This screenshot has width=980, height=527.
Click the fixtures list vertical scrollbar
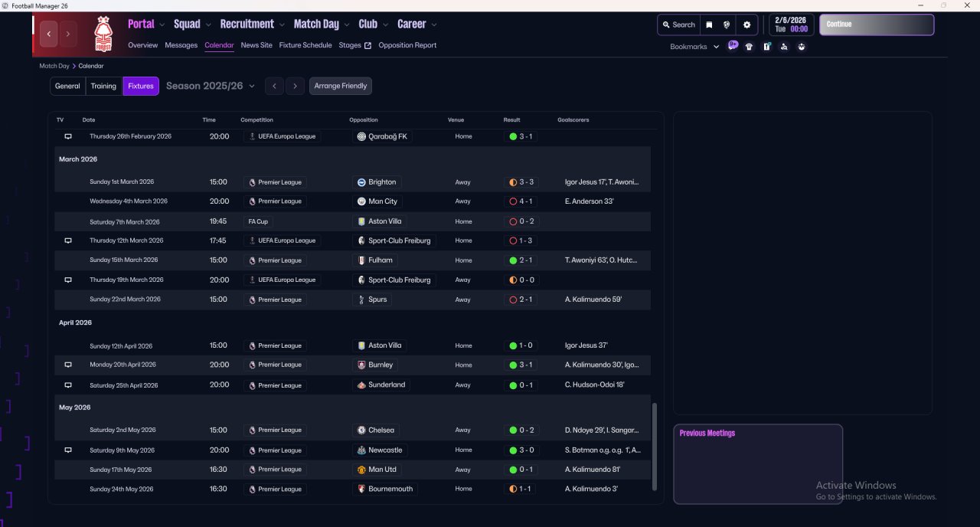[654, 447]
